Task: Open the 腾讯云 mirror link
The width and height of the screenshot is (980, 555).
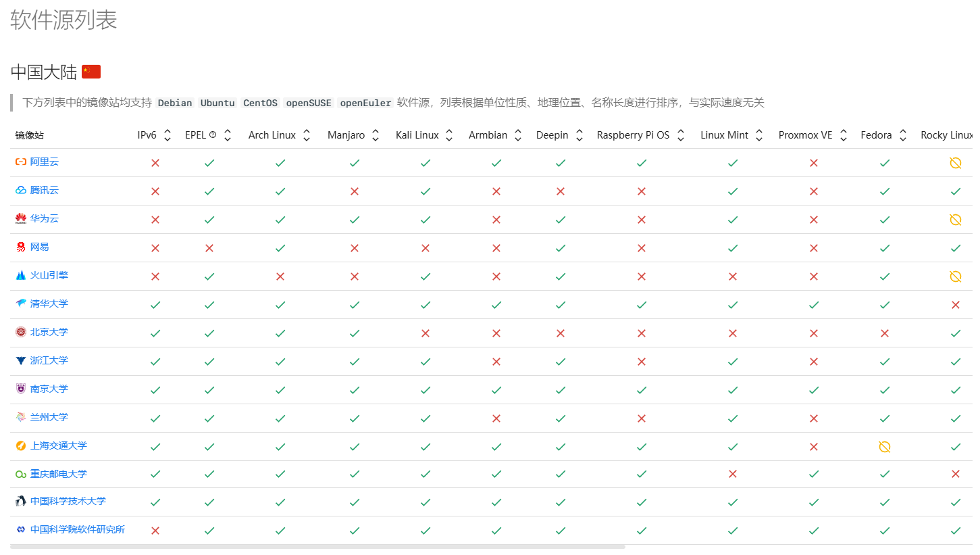Action: [45, 191]
